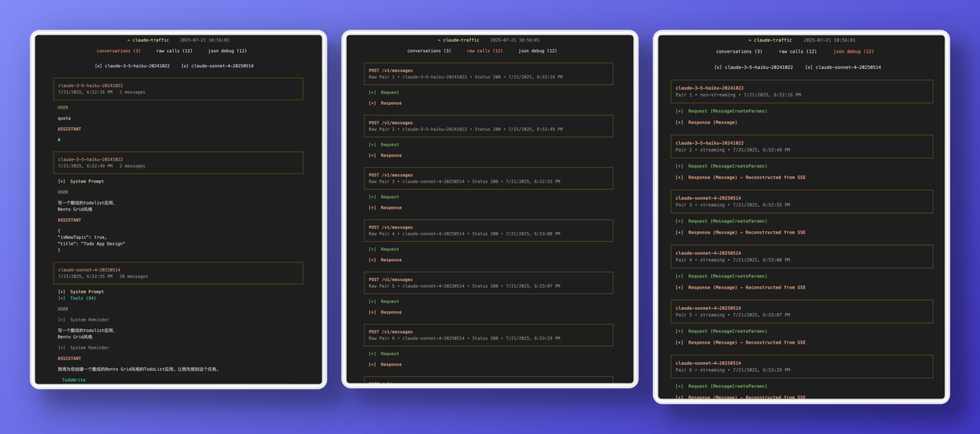The width and height of the screenshot is (980, 434).
Task: Expand Response under Raw Pair 4
Action: (385, 259)
